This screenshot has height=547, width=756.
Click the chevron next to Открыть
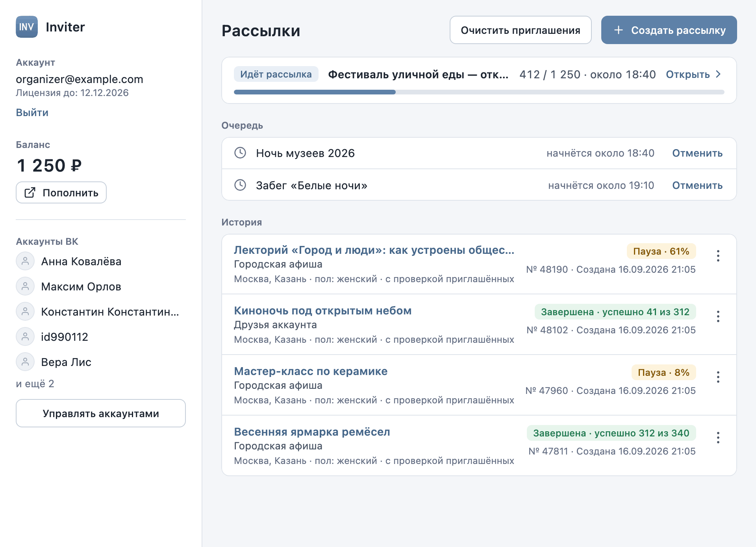(x=718, y=74)
